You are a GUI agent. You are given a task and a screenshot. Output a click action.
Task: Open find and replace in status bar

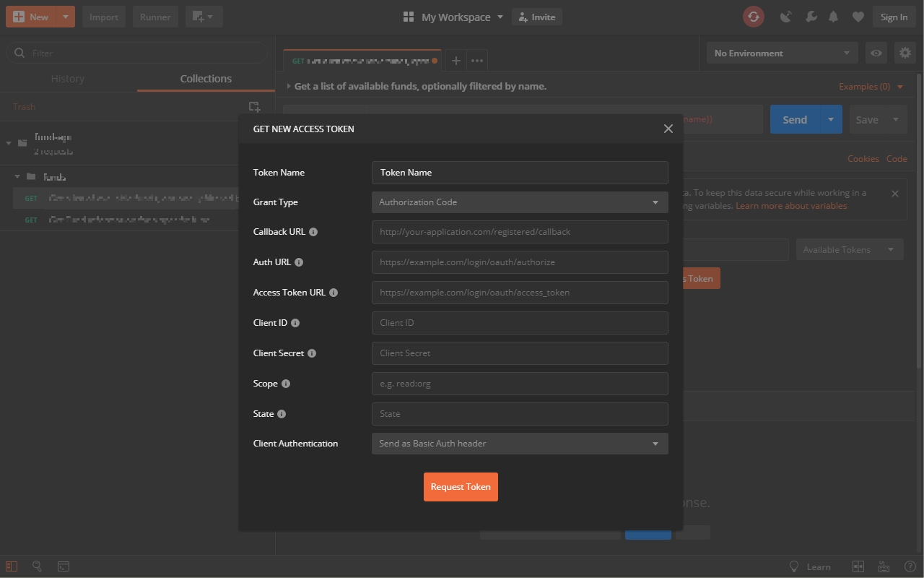click(x=38, y=566)
